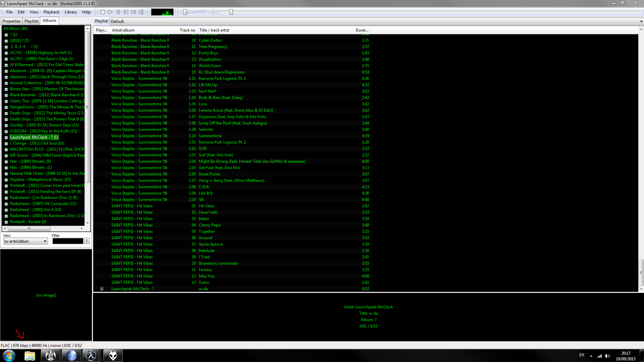Expand the Launchpad: McClack tree node

tap(6, 138)
